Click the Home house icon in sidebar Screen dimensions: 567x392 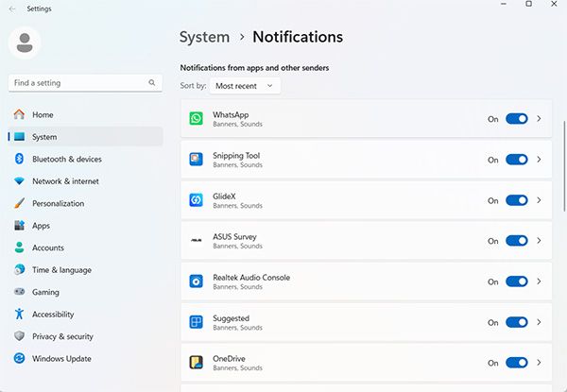point(19,114)
